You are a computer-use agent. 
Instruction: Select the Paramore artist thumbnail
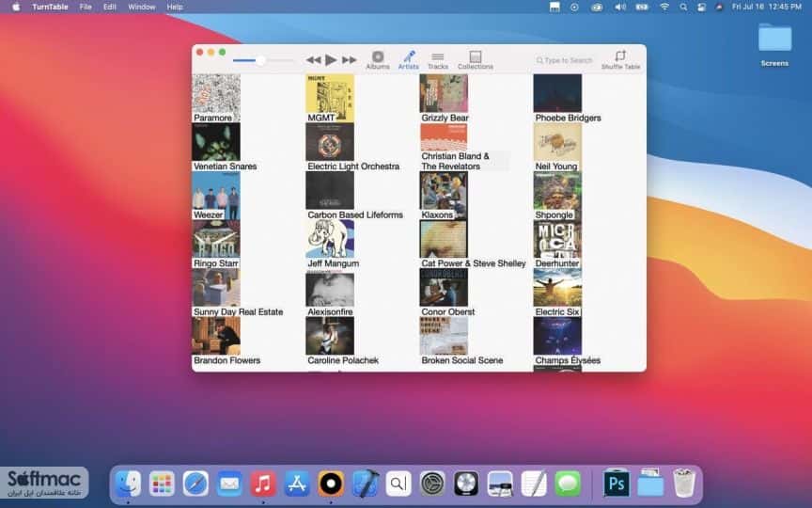(x=216, y=98)
